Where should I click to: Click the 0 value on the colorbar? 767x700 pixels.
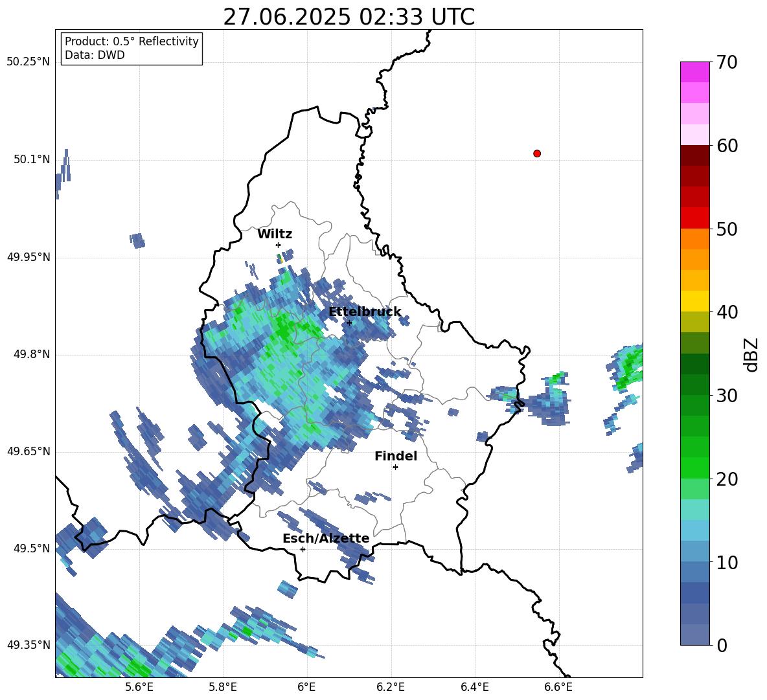click(x=722, y=646)
